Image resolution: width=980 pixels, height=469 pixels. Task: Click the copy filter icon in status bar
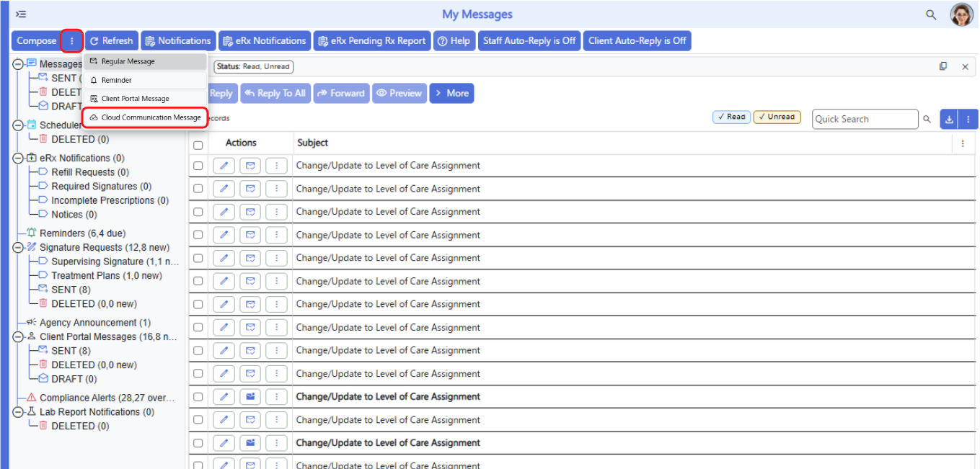(x=943, y=66)
